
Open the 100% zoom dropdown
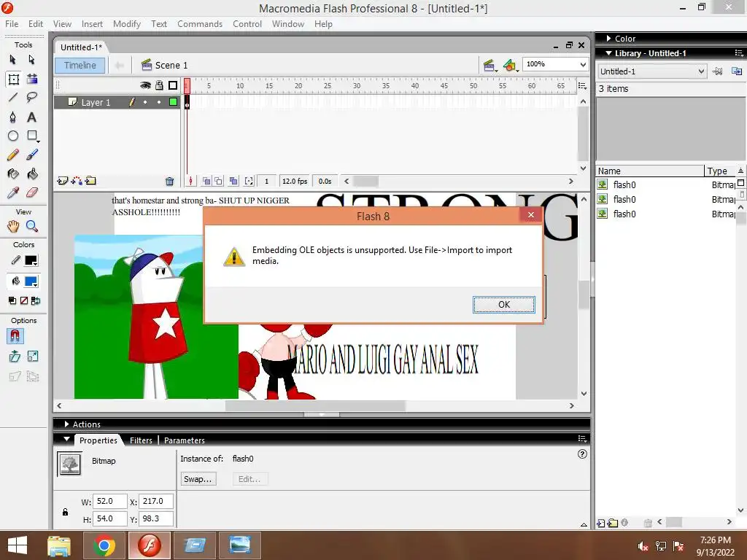(583, 64)
